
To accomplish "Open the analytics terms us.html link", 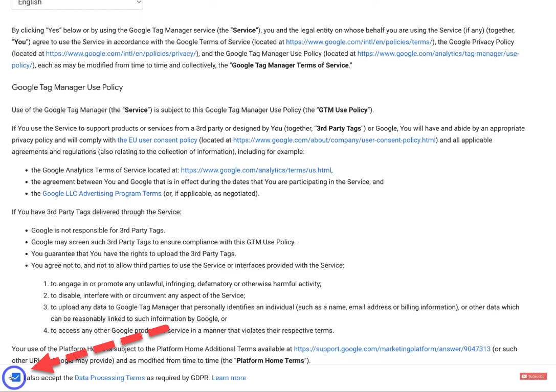I will (256, 170).
